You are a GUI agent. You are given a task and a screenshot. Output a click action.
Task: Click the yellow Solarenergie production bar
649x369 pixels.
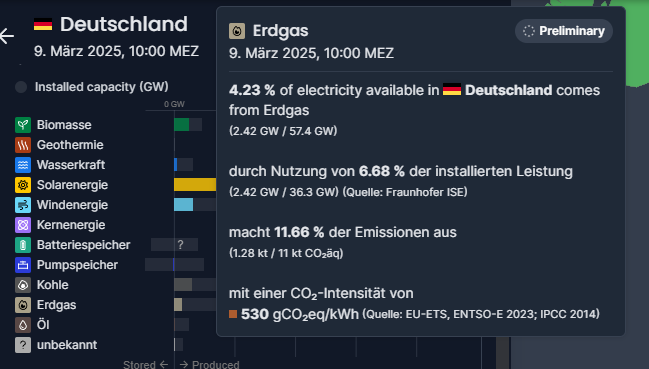pos(195,184)
